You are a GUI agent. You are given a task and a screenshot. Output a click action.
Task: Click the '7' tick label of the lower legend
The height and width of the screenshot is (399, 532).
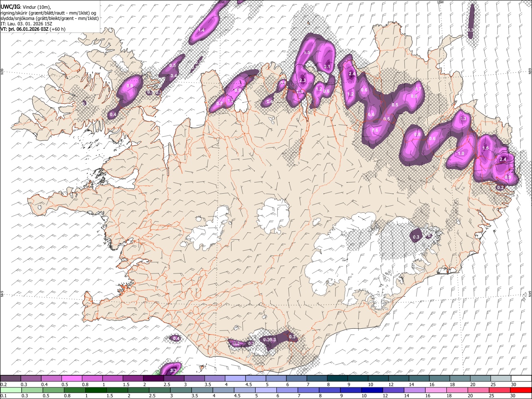click(298, 396)
